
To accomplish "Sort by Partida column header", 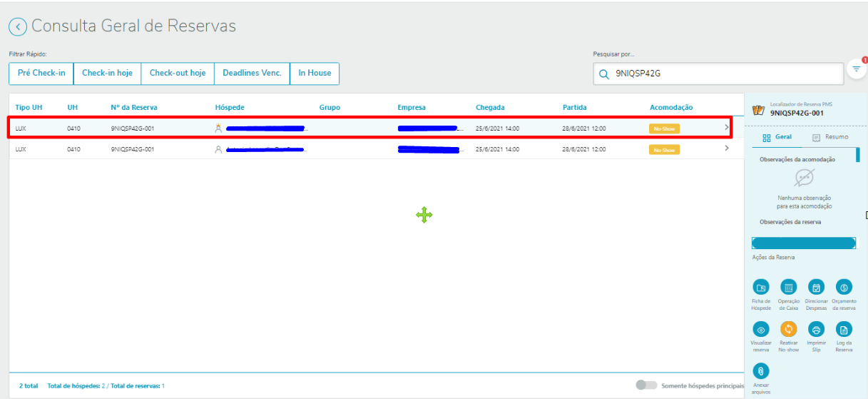I will 575,107.
